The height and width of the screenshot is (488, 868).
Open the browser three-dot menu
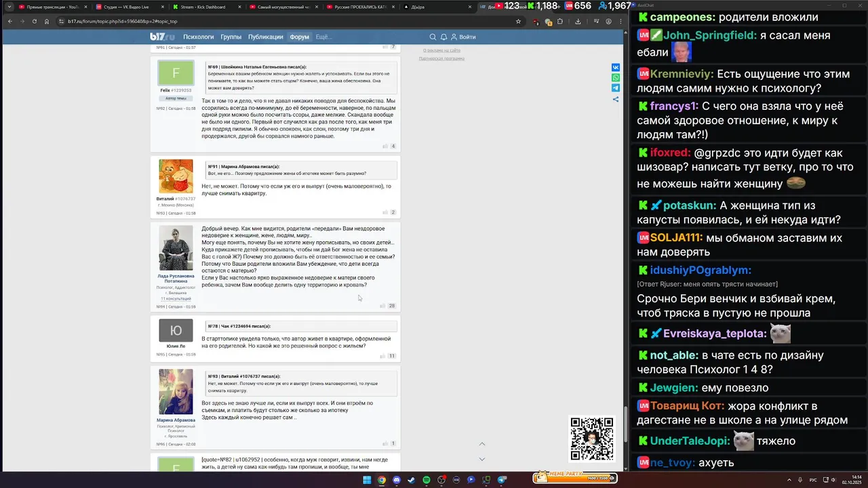coord(620,21)
